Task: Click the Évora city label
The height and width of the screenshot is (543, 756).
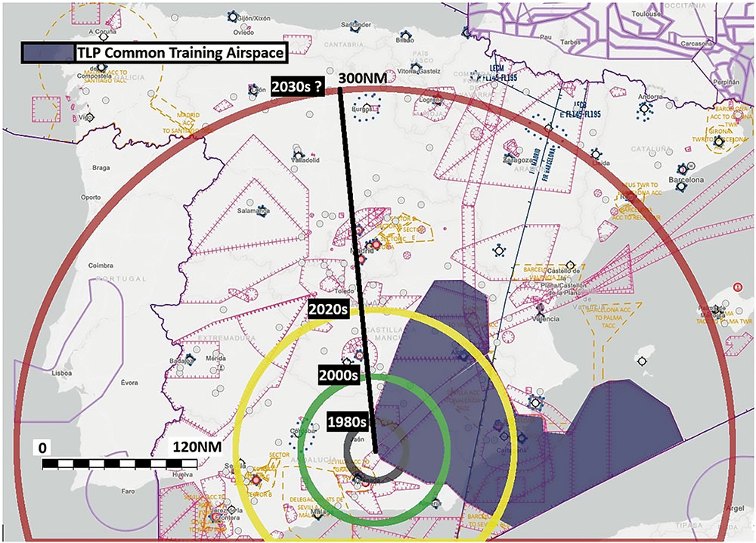Action: [x=129, y=383]
